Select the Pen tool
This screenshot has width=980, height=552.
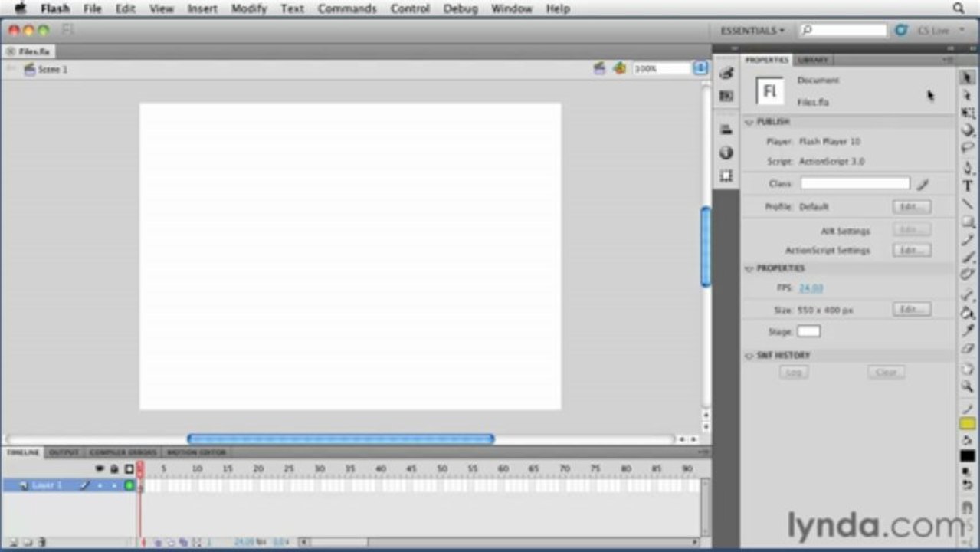[968, 168]
